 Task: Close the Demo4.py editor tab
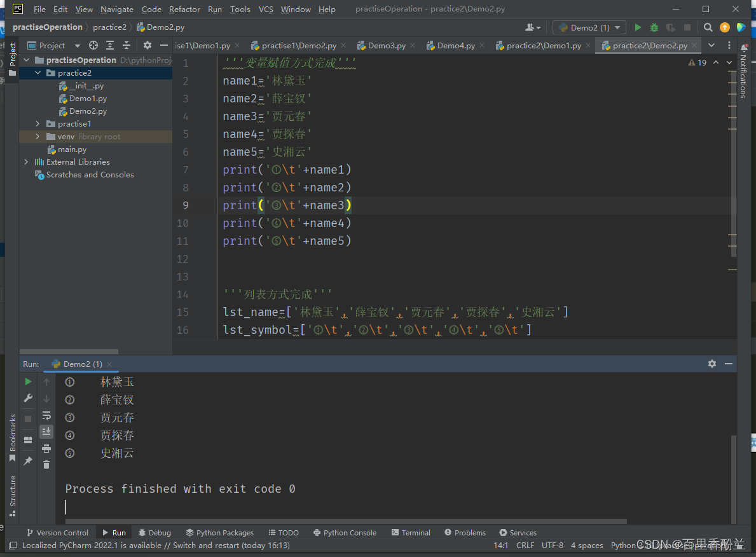click(482, 45)
